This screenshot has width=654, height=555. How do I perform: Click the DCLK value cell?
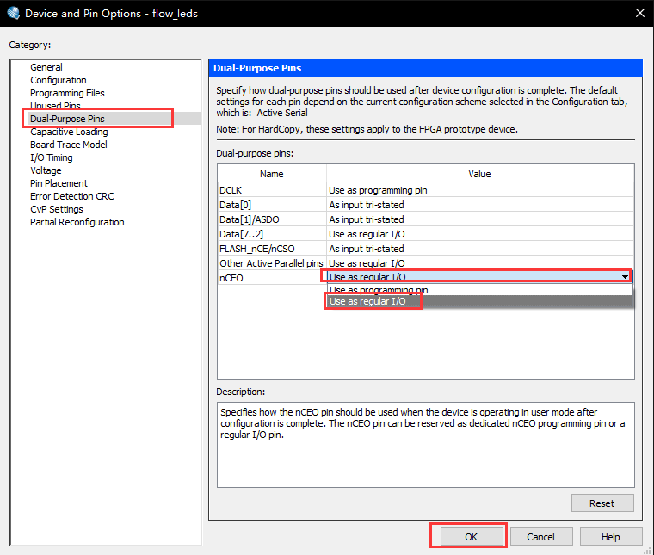tap(480, 190)
